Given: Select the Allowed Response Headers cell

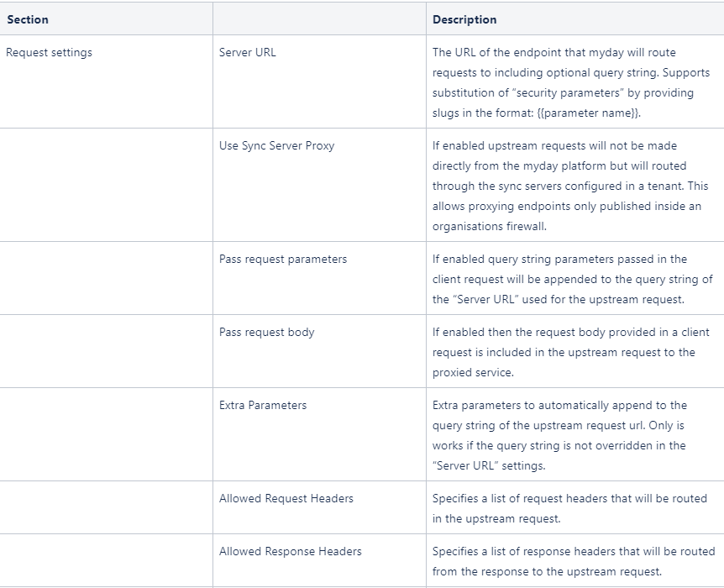Looking at the screenshot, I should [319, 561].
